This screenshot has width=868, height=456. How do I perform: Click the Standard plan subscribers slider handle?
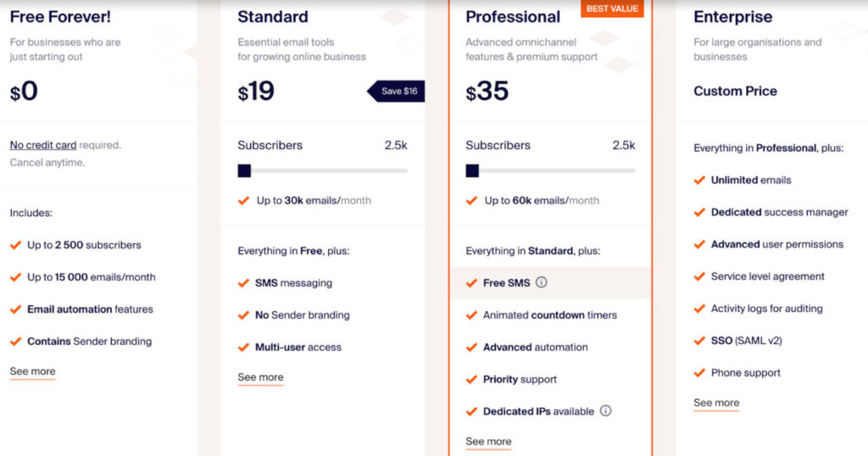(244, 170)
